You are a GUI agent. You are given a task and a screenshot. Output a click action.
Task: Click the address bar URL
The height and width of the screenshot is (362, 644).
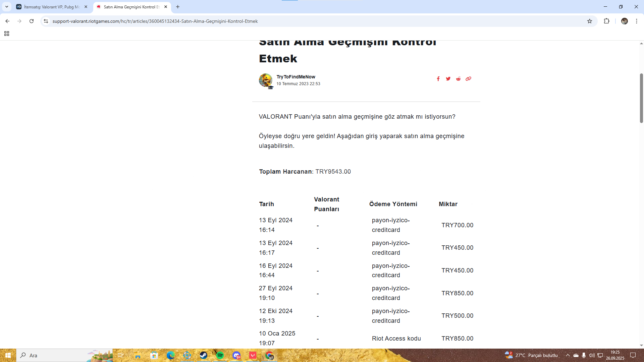[155, 21]
